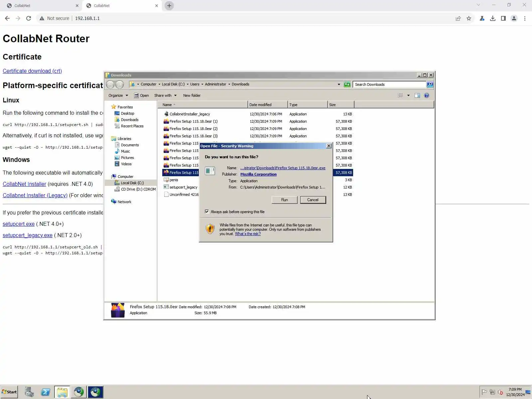Open the Mozilla Corporation publisher link
This screenshot has height=399, width=532.
[x=258, y=174]
